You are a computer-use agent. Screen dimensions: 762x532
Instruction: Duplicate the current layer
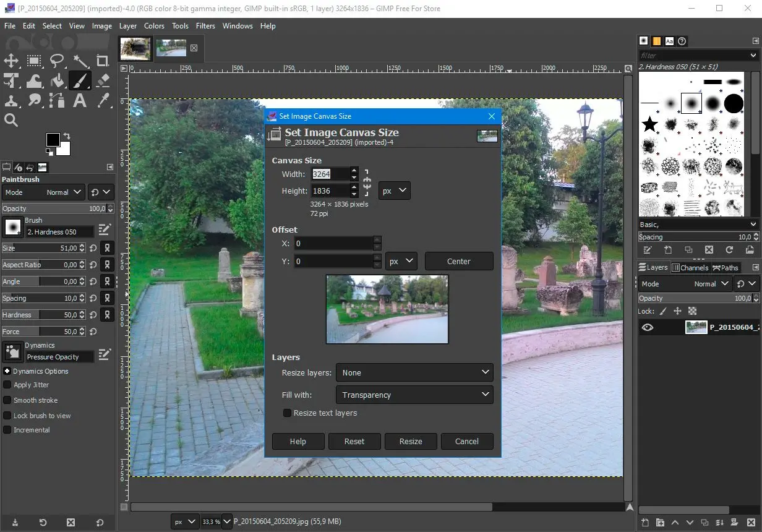click(x=704, y=523)
